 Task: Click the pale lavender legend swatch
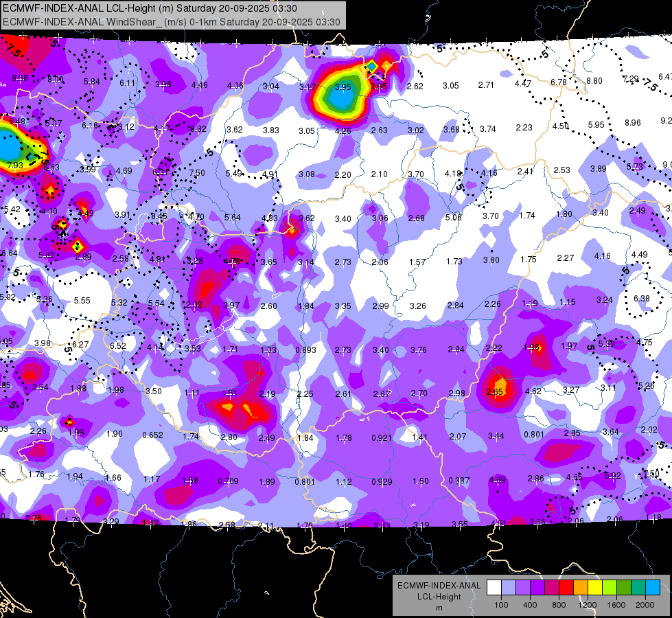pyautogui.click(x=509, y=588)
